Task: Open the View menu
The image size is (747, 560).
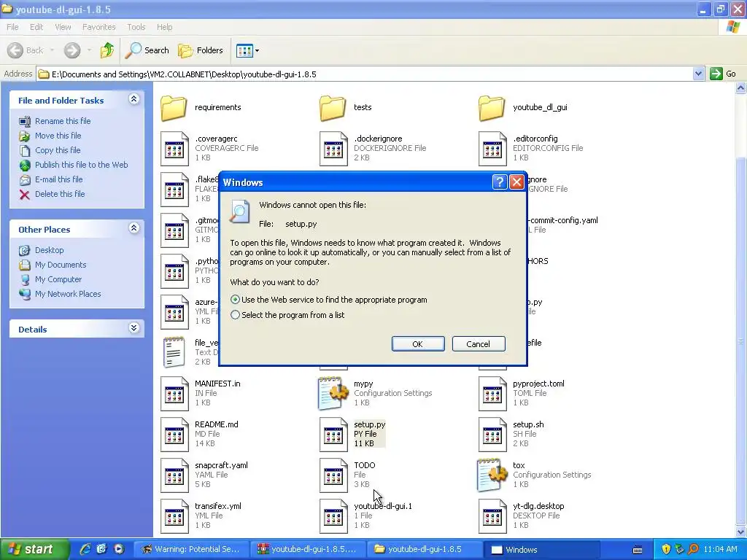Action: click(x=63, y=27)
